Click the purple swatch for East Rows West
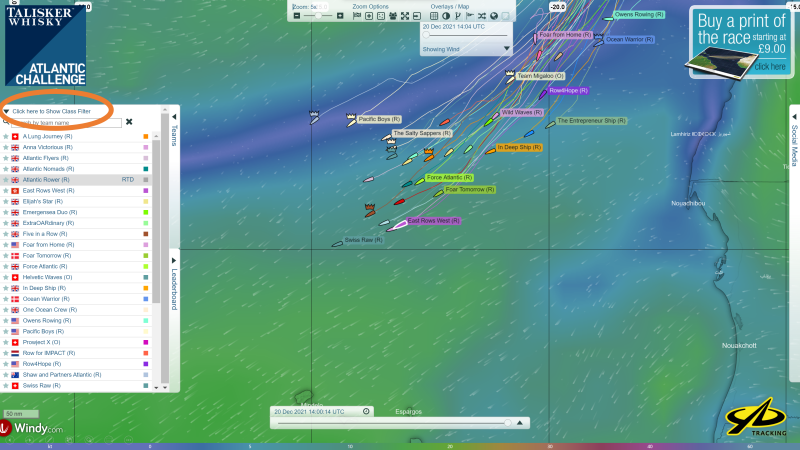Image resolution: width=800 pixels, height=450 pixels. [x=145, y=190]
